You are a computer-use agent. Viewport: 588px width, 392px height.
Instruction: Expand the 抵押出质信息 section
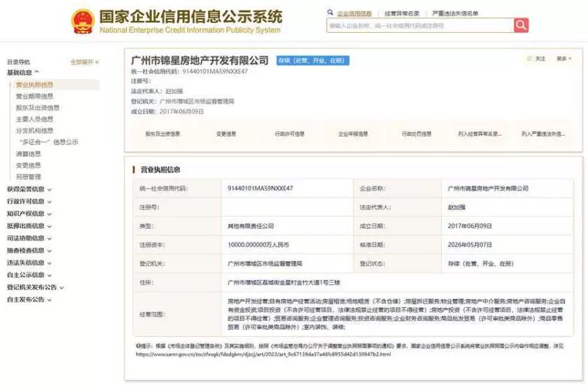[x=29, y=226]
